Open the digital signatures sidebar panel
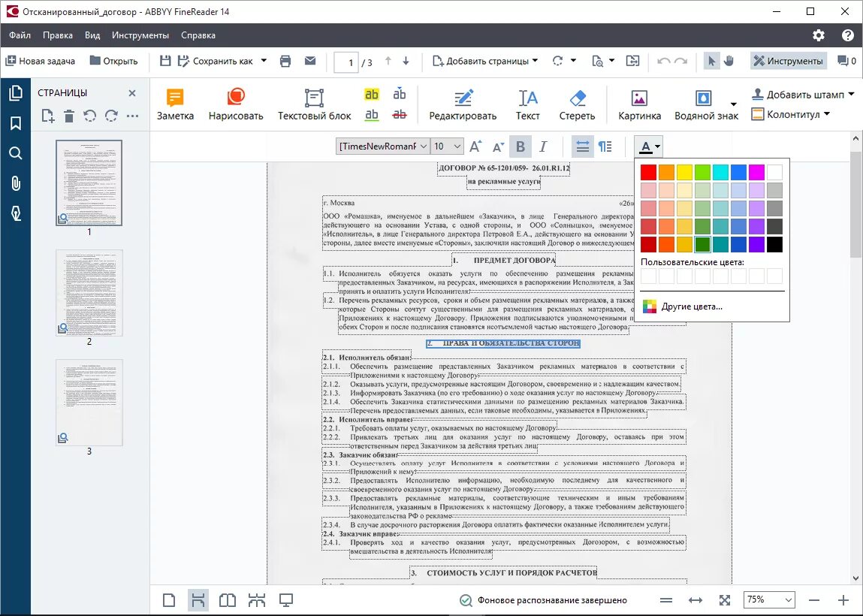 tap(16, 213)
